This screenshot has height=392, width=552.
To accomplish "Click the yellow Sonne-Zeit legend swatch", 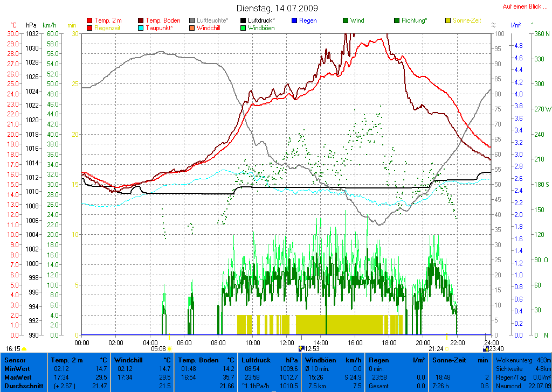I will [448, 21].
